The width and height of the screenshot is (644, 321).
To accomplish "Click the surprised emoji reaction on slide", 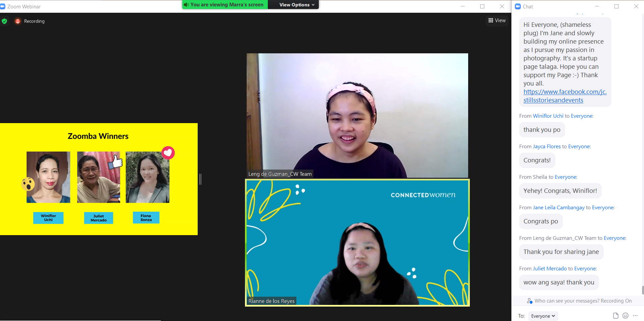I will 28,184.
